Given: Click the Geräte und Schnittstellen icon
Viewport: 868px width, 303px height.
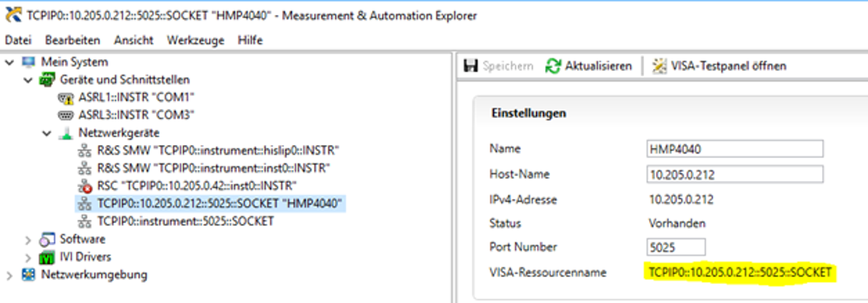Looking at the screenshot, I should tap(47, 80).
